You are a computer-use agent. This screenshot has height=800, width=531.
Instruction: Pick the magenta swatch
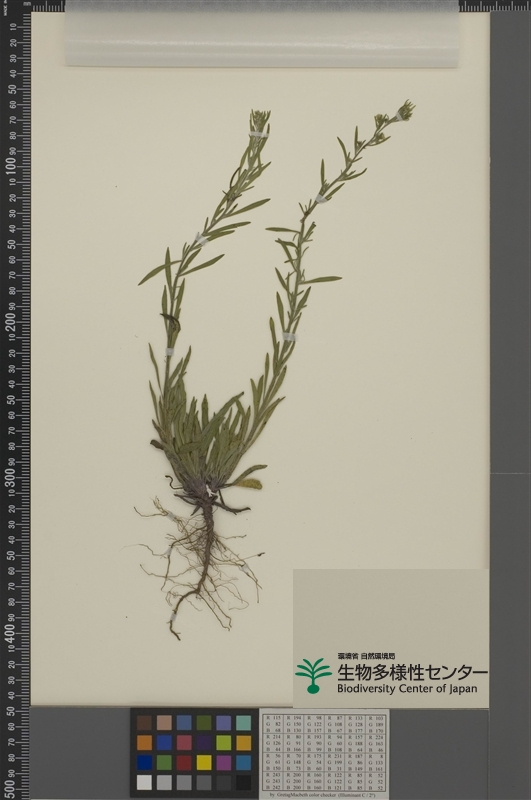(224, 763)
